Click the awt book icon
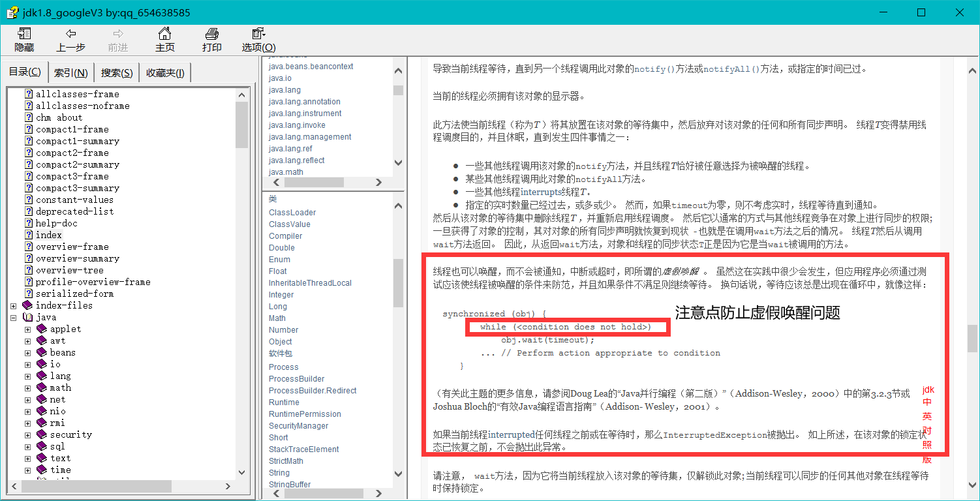Image resolution: width=980 pixels, height=501 pixels. pos(42,341)
